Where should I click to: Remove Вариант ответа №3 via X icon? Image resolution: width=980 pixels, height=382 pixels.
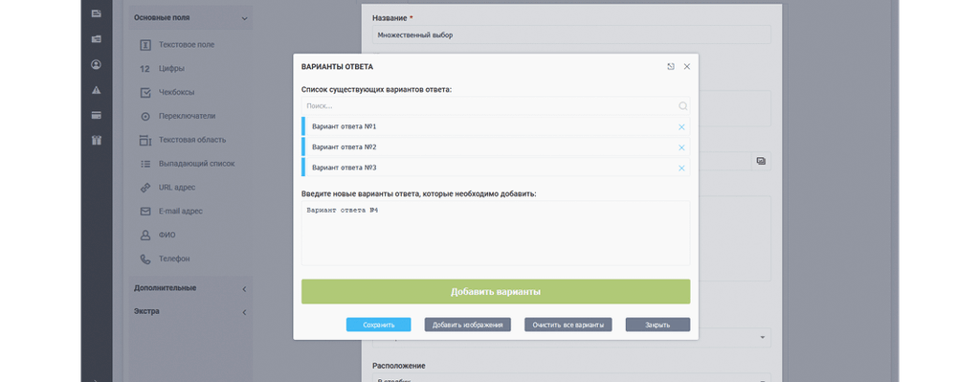point(681,169)
